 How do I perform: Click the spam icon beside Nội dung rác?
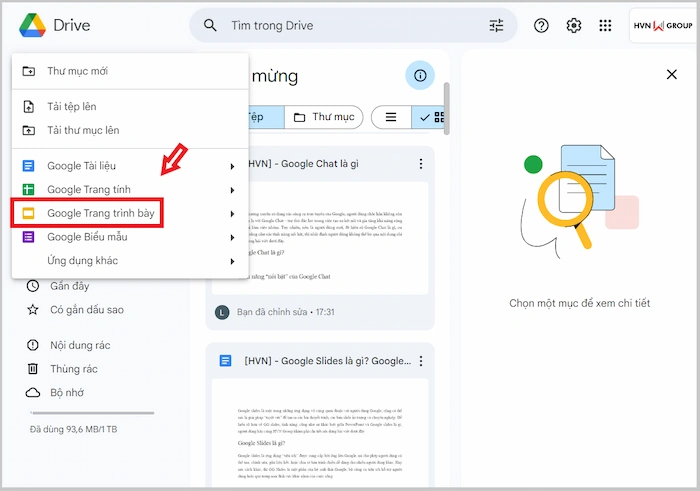(33, 345)
